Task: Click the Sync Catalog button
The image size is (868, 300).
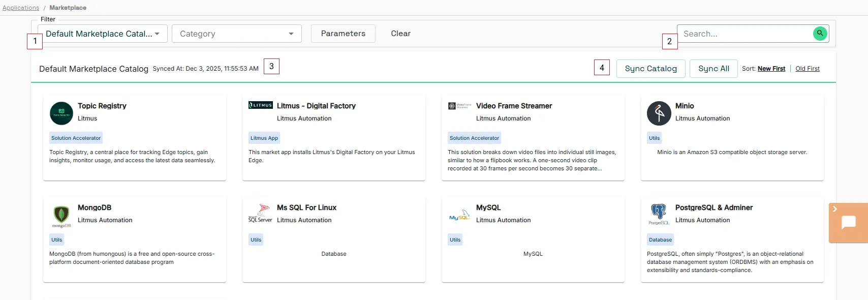Action: click(650, 69)
